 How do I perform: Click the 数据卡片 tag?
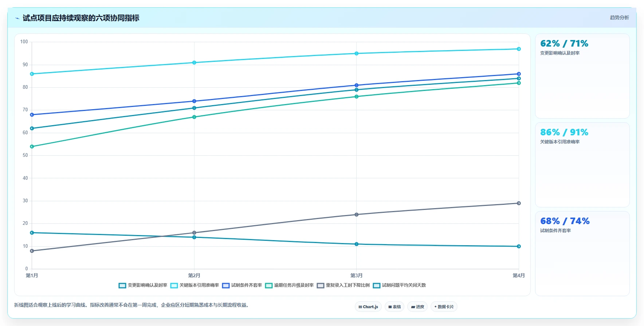click(x=444, y=307)
